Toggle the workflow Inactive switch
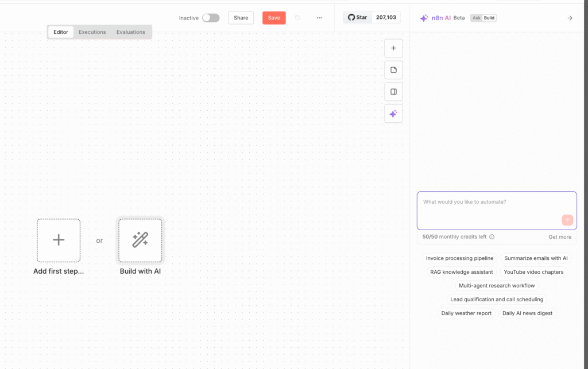Screen dimensions: 588x369 coord(211,18)
